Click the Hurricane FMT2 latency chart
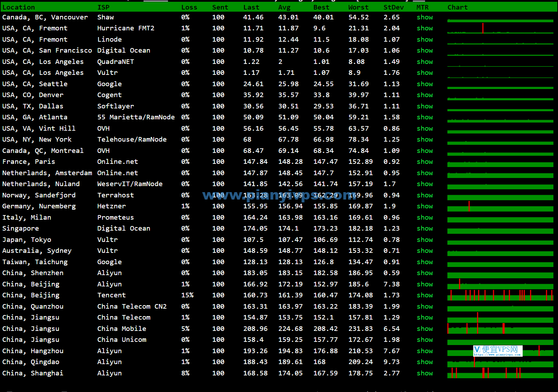558x392 pixels. click(x=500, y=28)
